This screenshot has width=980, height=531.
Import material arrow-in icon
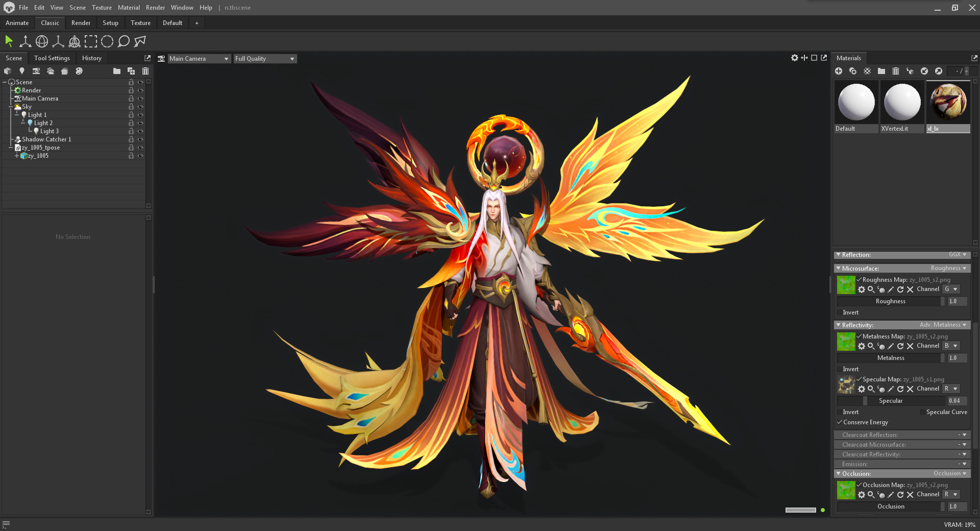(924, 71)
